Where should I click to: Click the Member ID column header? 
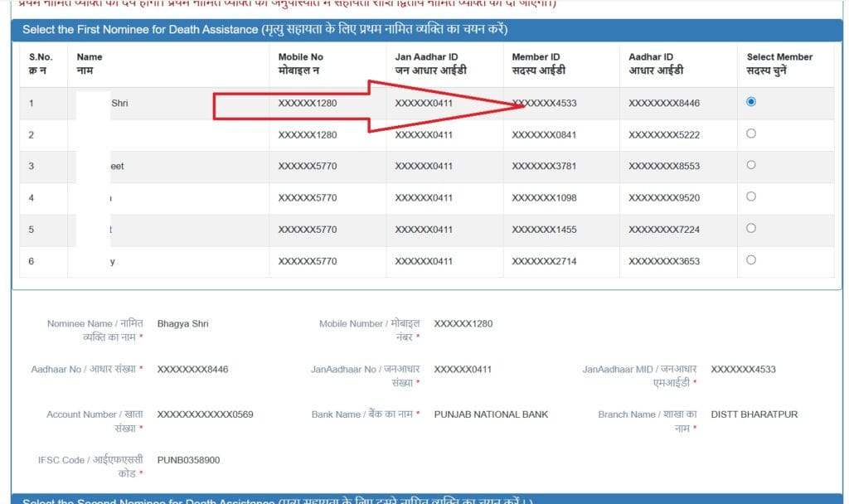[538, 63]
